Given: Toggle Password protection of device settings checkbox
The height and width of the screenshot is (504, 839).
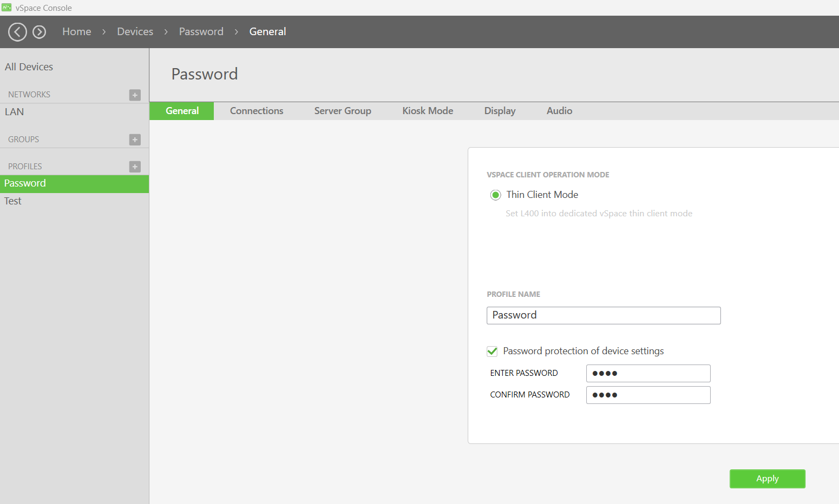Looking at the screenshot, I should point(492,352).
